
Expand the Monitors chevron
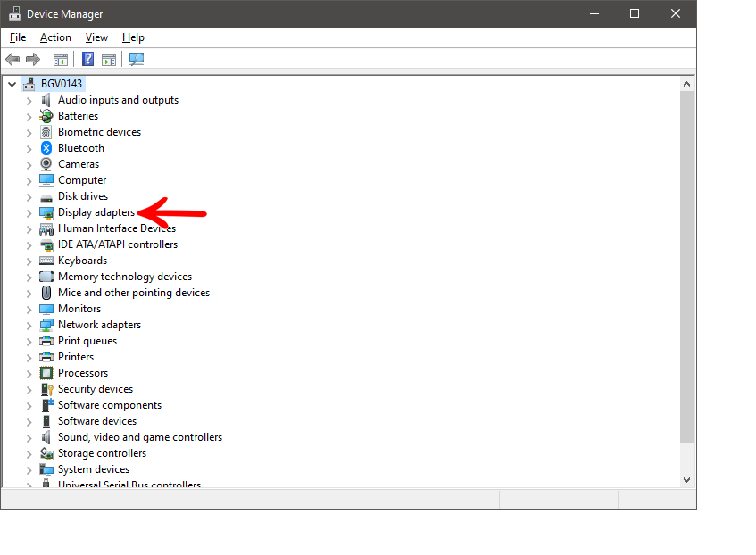(x=29, y=309)
